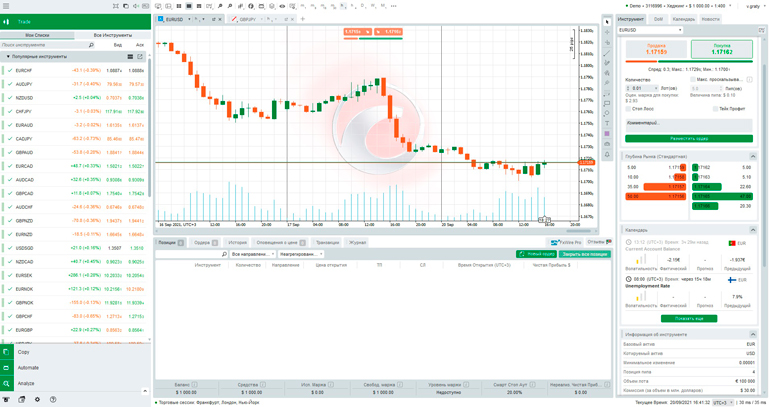This screenshot has width=770, height=407.
Task: Toggle EURCHF checkmark in watchlist
Action: 10,70
